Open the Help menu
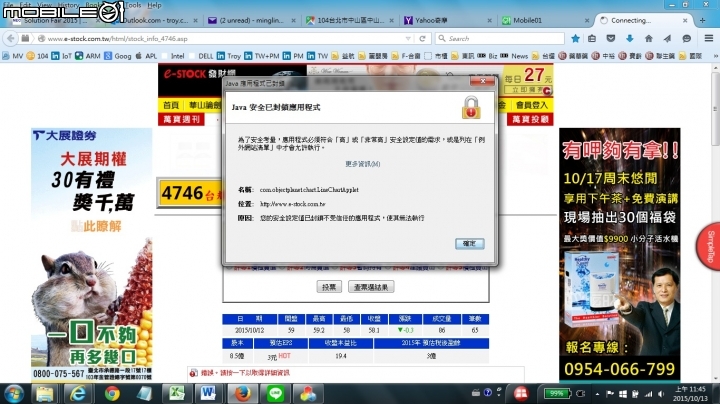Screen dimensions: 720x404 pos(154,5)
